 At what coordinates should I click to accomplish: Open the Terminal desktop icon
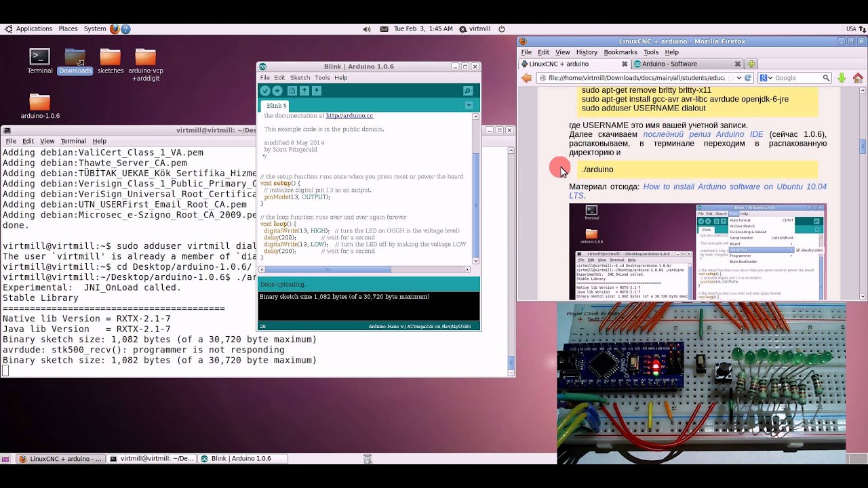tap(40, 60)
